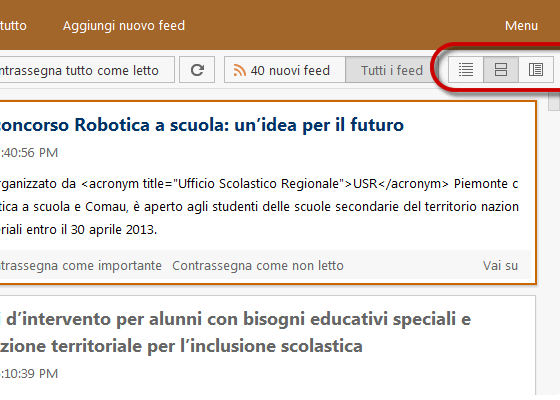Open Aggiungi nuovo feed

[124, 26]
